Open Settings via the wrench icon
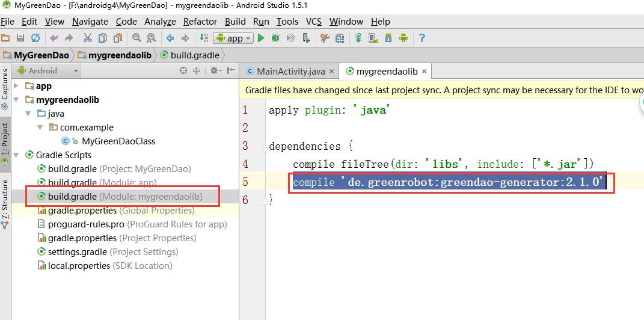The height and width of the screenshot is (320, 644). pos(325,38)
